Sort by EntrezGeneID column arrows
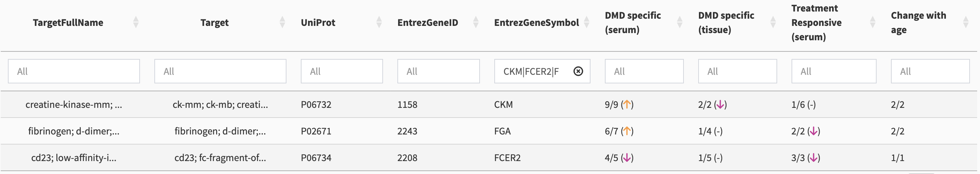 click(476, 22)
